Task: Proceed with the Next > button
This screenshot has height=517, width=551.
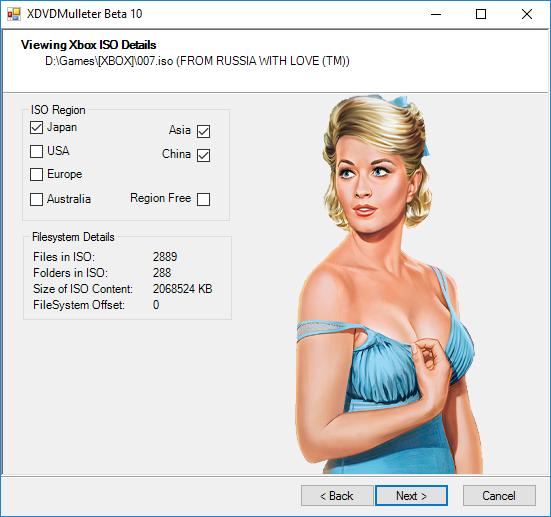Action: 411,496
